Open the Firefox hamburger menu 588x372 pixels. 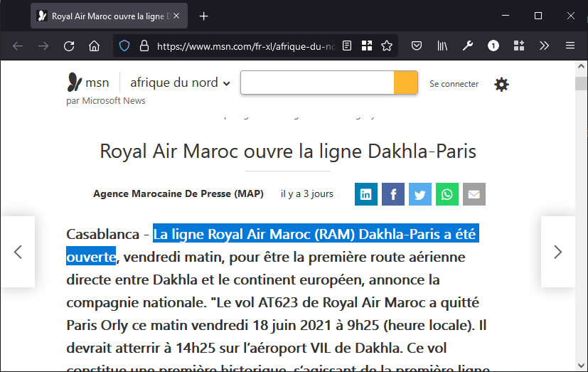coord(570,46)
